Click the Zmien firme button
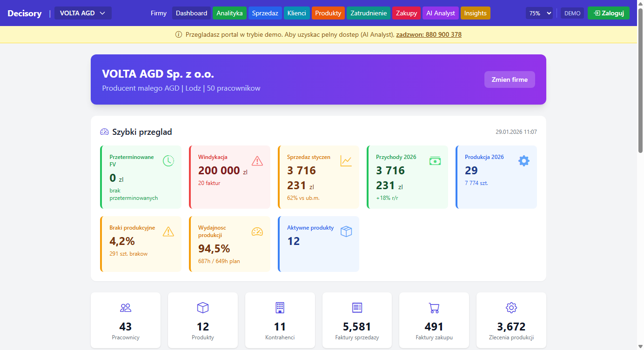This screenshot has width=644, height=350. tap(510, 79)
